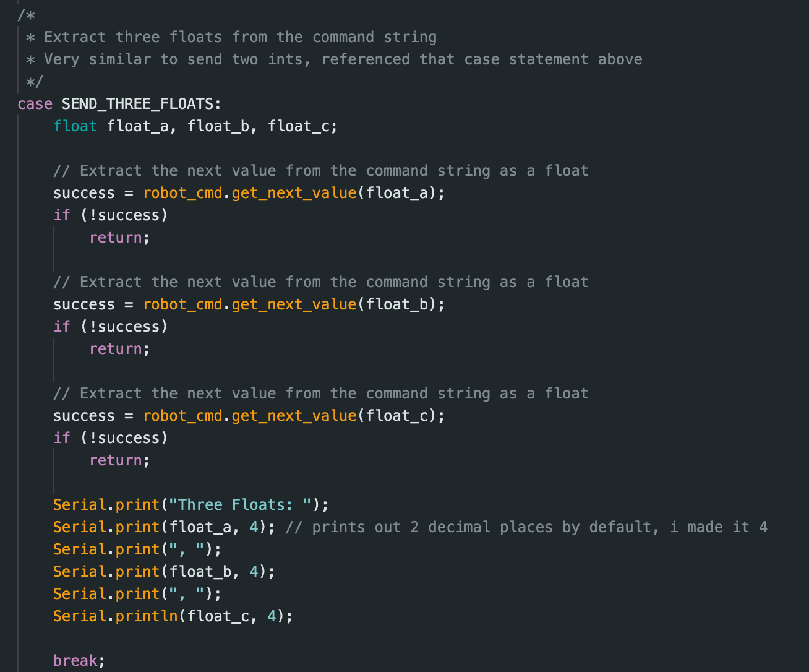Click the 'prints out 2 decimal places' comment
Image resolution: width=809 pixels, height=672 pixels.
pyautogui.click(x=526, y=527)
